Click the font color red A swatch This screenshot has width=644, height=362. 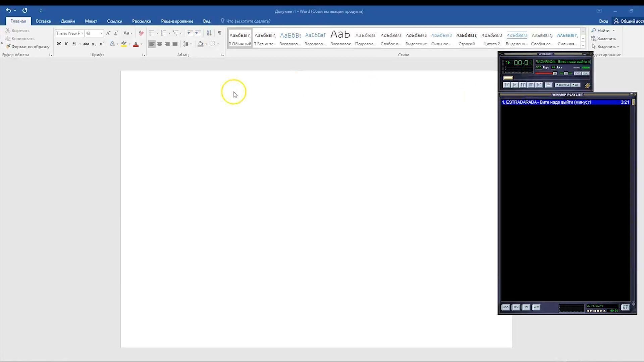(136, 44)
